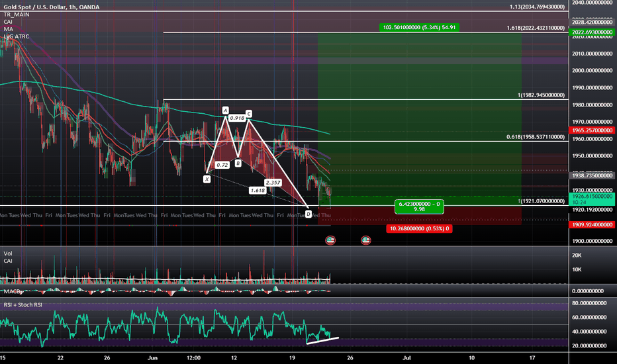Click the 0.918 pattern ratio label
Screen dimensions: 617x364
(237, 118)
